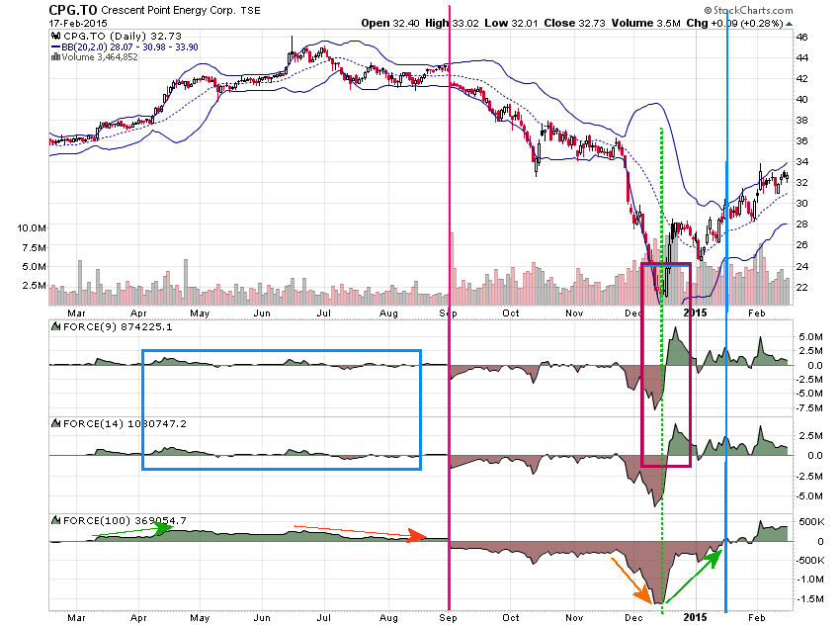Click the 36 price axis label

coord(802,141)
